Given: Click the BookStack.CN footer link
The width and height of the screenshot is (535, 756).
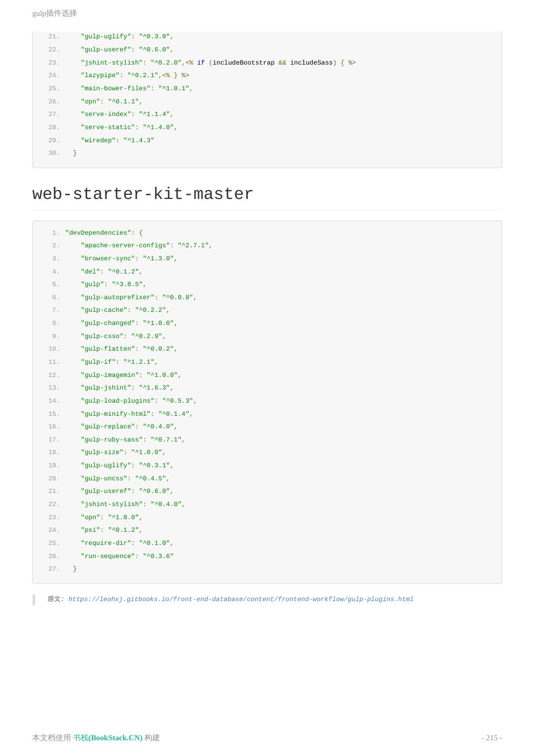Looking at the screenshot, I should click(x=108, y=738).
